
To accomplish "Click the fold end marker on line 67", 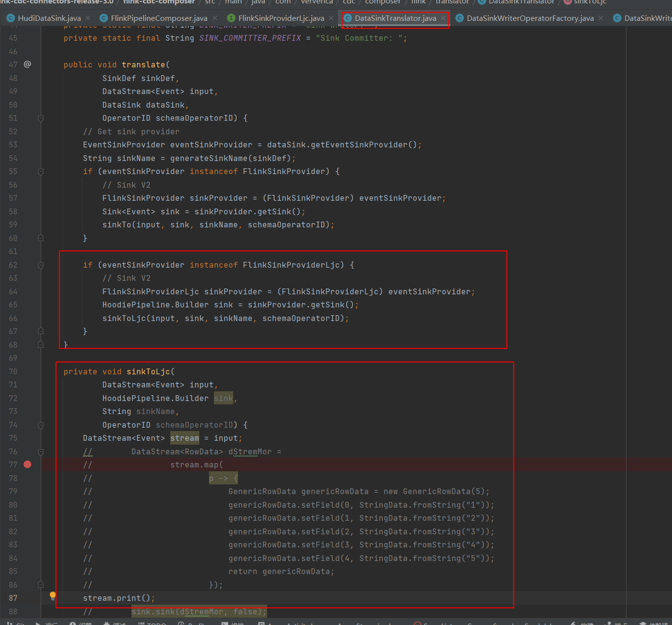I will [41, 331].
